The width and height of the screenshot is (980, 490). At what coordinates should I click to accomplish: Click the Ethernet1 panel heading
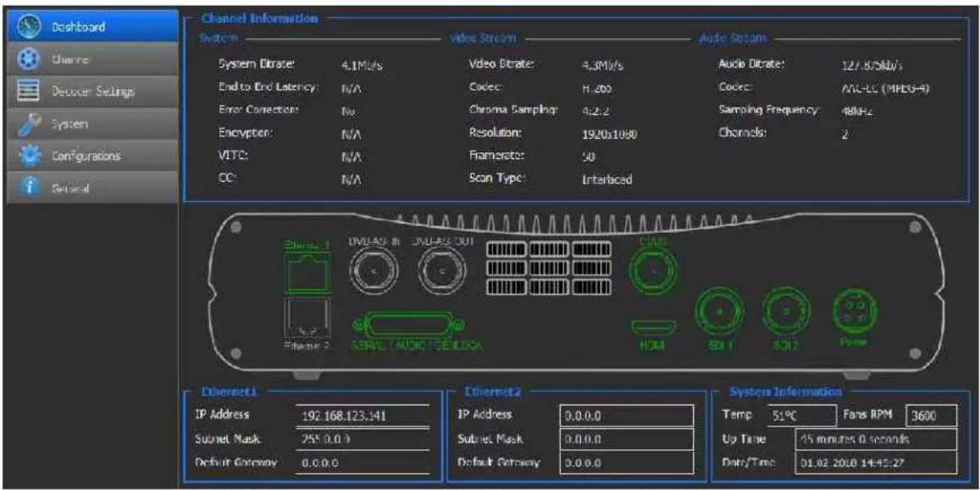click(x=228, y=391)
